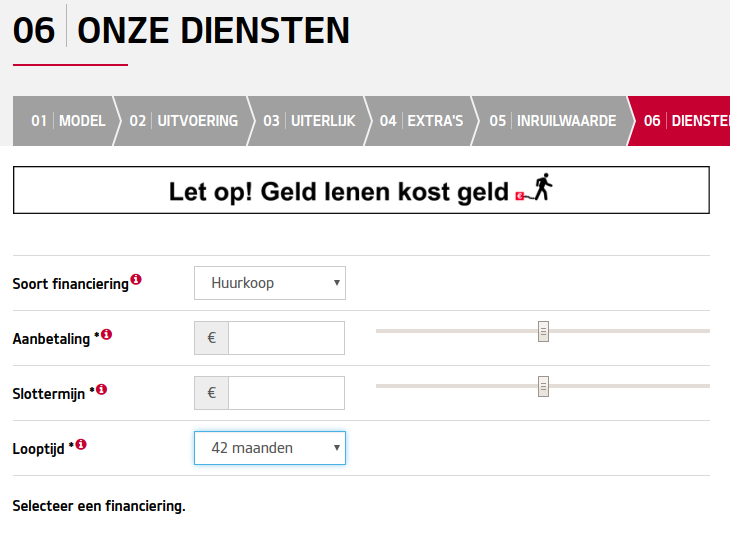
Task: Click info icon beside Slottermijn label
Action: pos(101,389)
